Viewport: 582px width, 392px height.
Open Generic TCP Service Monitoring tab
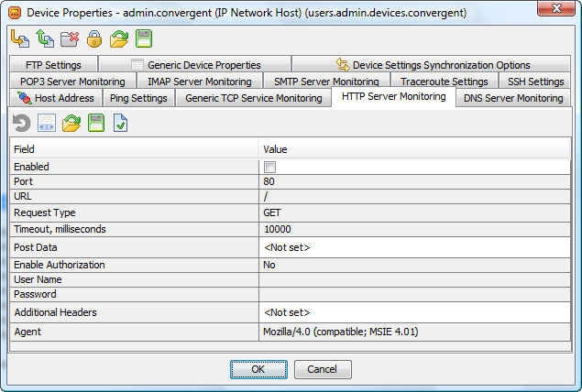(x=254, y=98)
